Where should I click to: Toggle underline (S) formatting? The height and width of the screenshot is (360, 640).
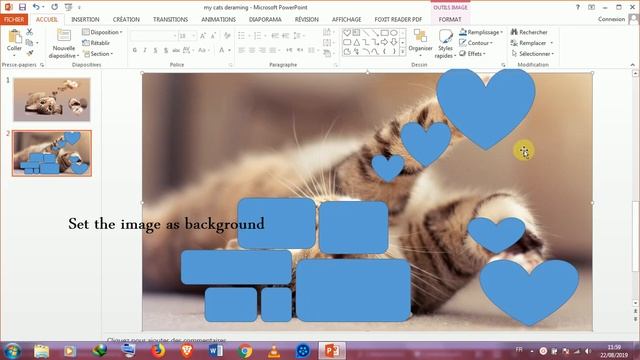coord(156,50)
